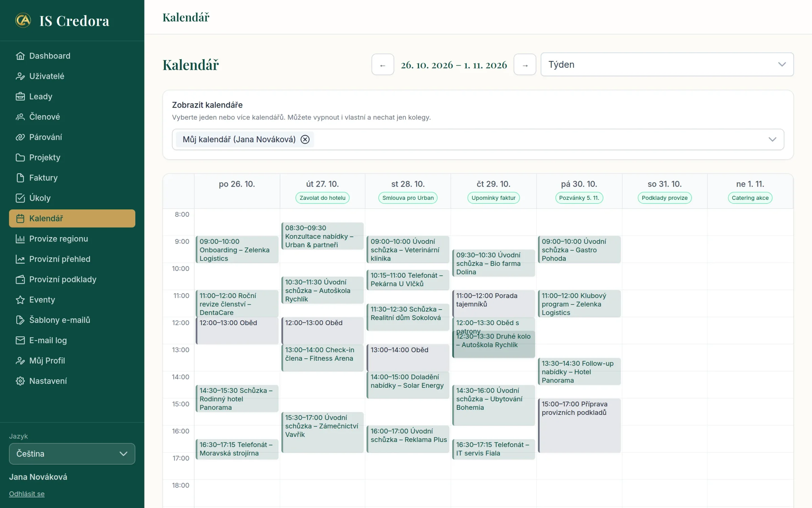The width and height of the screenshot is (812, 508).
Task: Open the Čeština language dropdown
Action: 72,454
